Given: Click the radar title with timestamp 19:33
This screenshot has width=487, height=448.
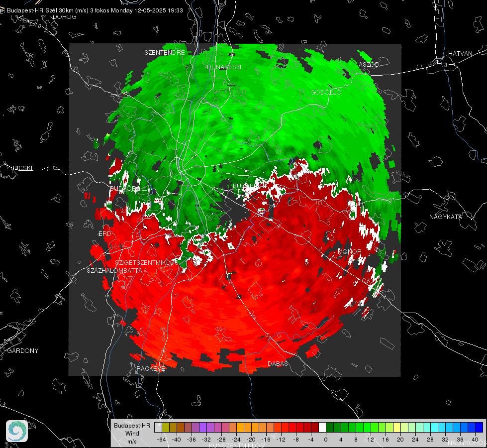Looking at the screenshot, I should [95, 10].
